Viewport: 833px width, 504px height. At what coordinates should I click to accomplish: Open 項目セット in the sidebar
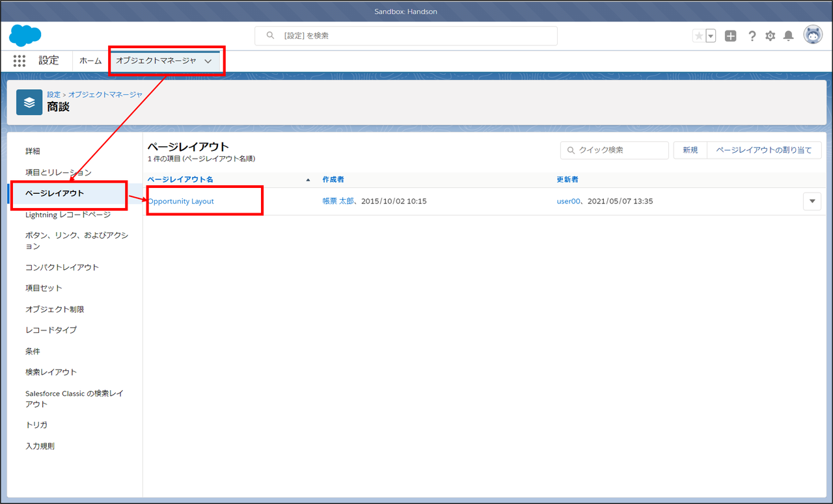click(x=44, y=288)
